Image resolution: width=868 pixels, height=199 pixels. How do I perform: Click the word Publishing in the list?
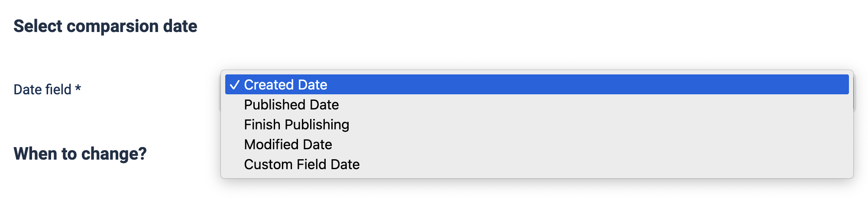(x=317, y=125)
